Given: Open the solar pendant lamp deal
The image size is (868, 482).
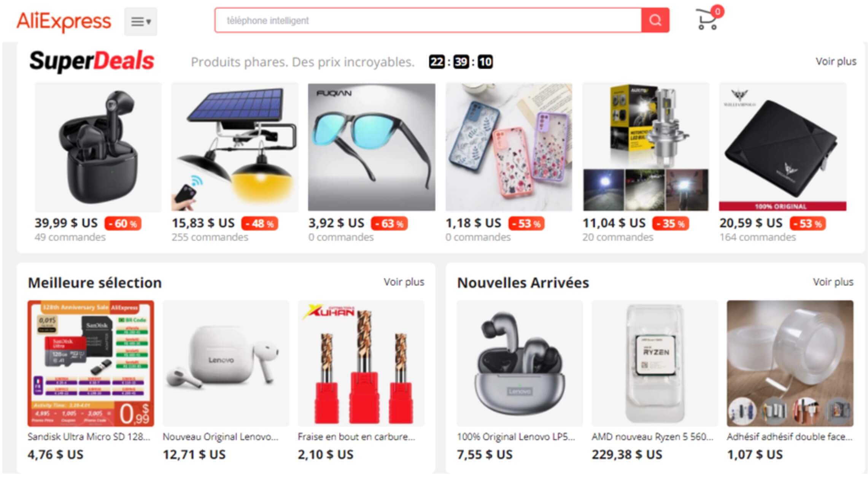Looking at the screenshot, I should pyautogui.click(x=235, y=147).
